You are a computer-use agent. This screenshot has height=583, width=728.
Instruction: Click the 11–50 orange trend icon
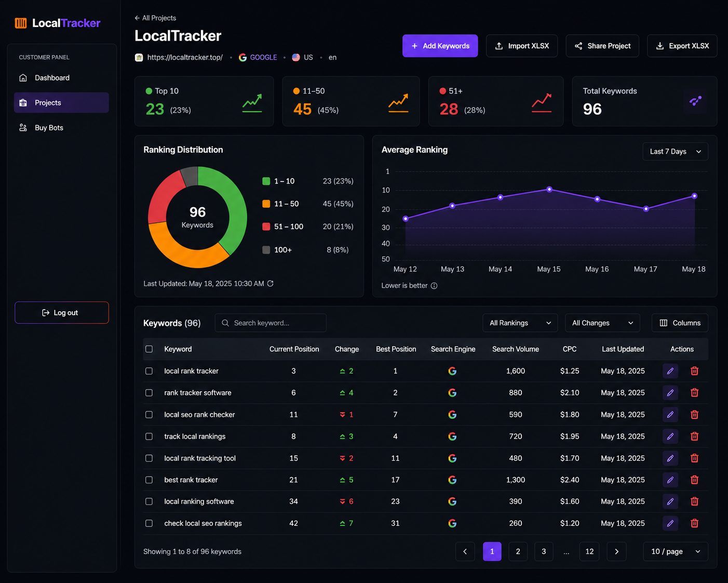(x=398, y=103)
